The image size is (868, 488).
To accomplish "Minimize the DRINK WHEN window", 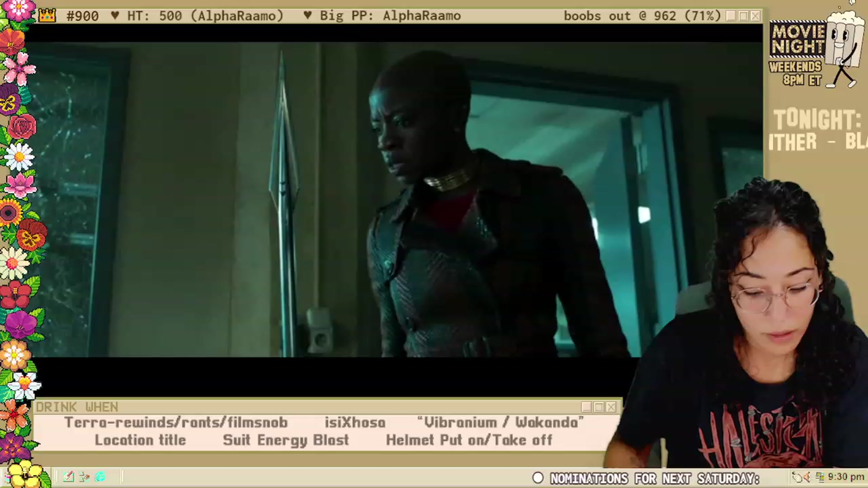I will click(587, 407).
